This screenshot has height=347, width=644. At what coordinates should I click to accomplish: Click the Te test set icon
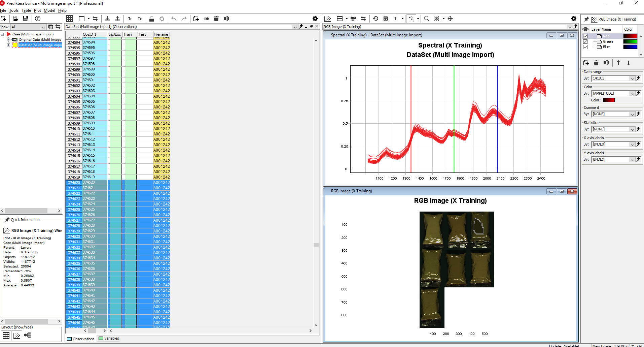coord(140,19)
